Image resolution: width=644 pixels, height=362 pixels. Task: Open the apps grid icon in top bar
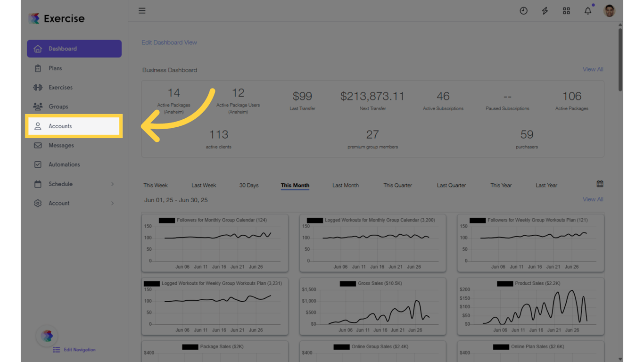[566, 10]
